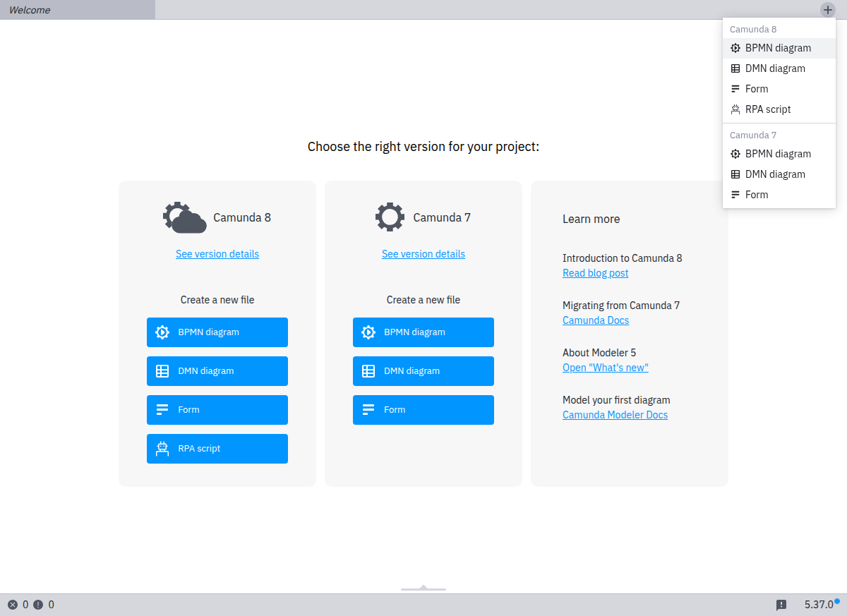Open the Read blog post link
The width and height of the screenshot is (847, 616).
[595, 273]
